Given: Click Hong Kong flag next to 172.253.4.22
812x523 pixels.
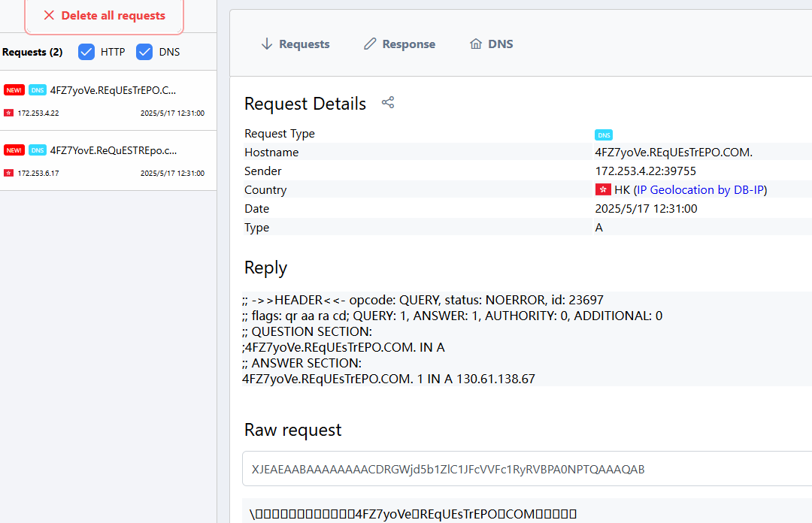Looking at the screenshot, I should pyautogui.click(x=8, y=113).
